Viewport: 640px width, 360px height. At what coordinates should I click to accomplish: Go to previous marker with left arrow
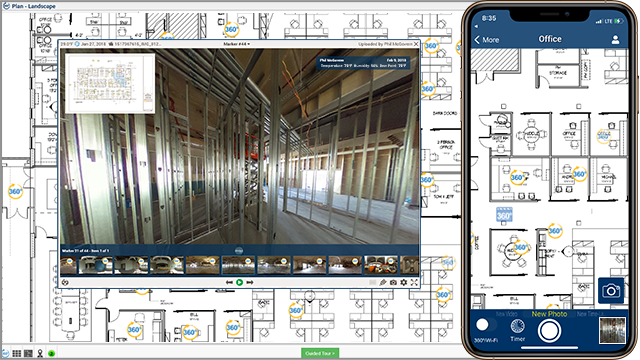click(229, 282)
